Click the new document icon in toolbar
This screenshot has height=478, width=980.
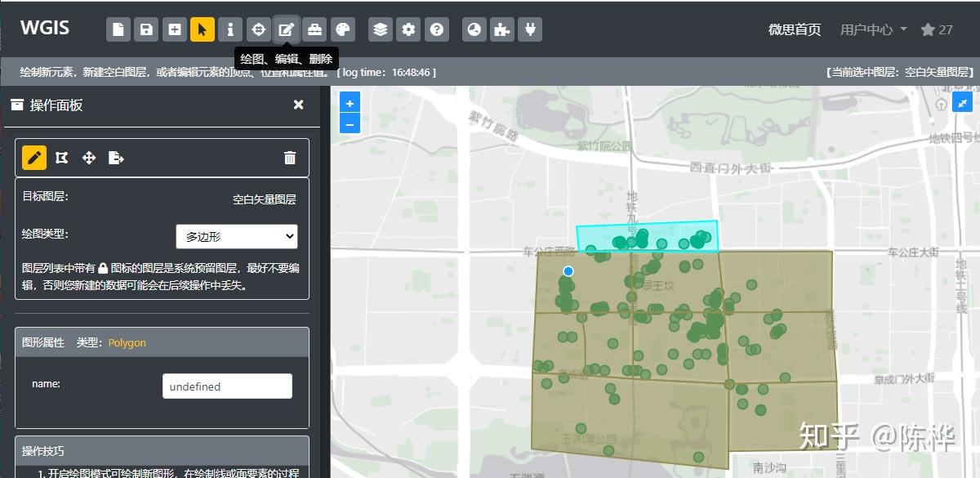(x=118, y=29)
